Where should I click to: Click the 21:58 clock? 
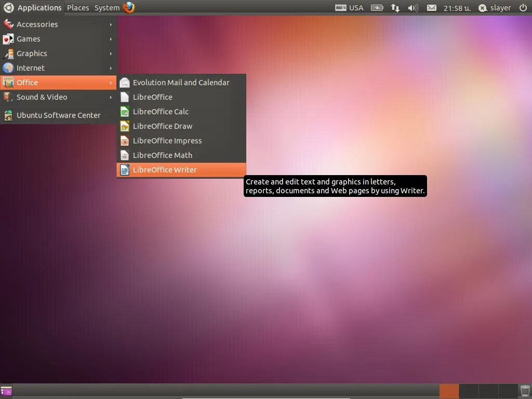point(457,8)
